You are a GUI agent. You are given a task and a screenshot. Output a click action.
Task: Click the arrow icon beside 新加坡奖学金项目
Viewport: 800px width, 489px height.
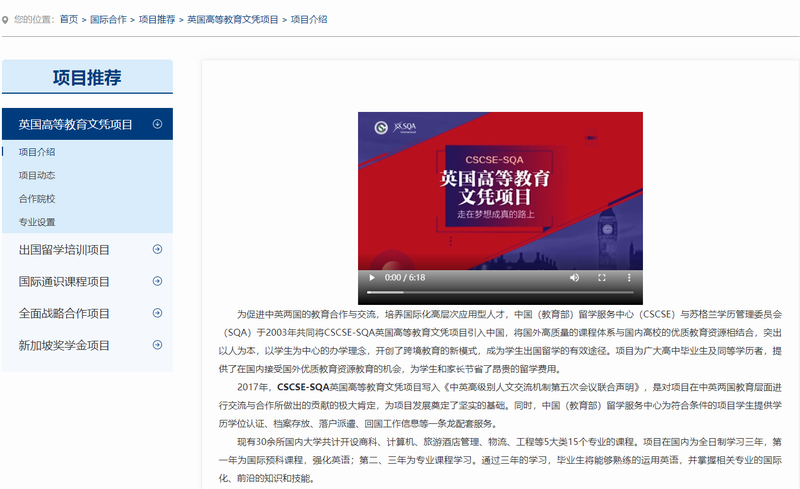[157, 345]
